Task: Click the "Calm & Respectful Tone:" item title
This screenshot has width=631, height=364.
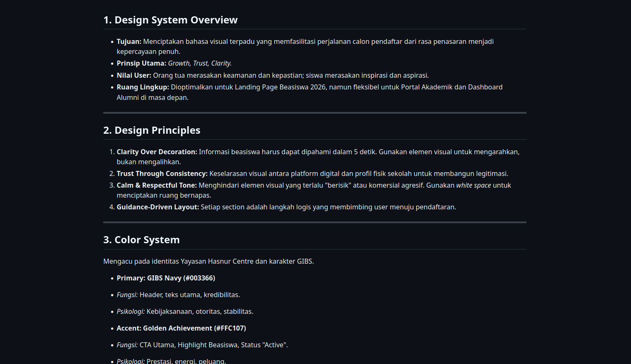Action: pyautogui.click(x=157, y=186)
